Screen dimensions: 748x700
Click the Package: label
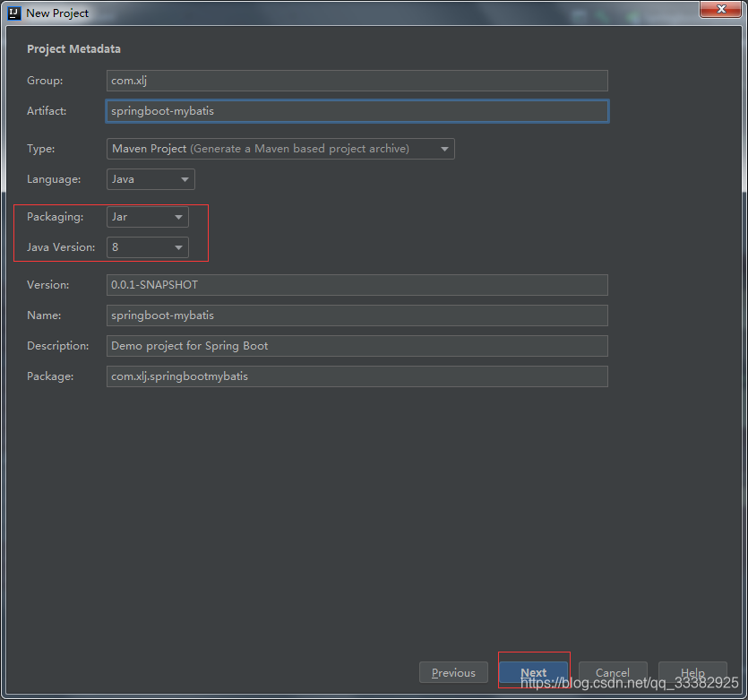click(50, 376)
